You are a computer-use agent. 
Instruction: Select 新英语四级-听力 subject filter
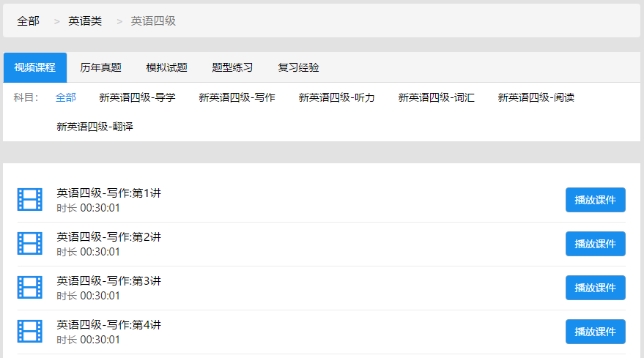pyautogui.click(x=336, y=97)
